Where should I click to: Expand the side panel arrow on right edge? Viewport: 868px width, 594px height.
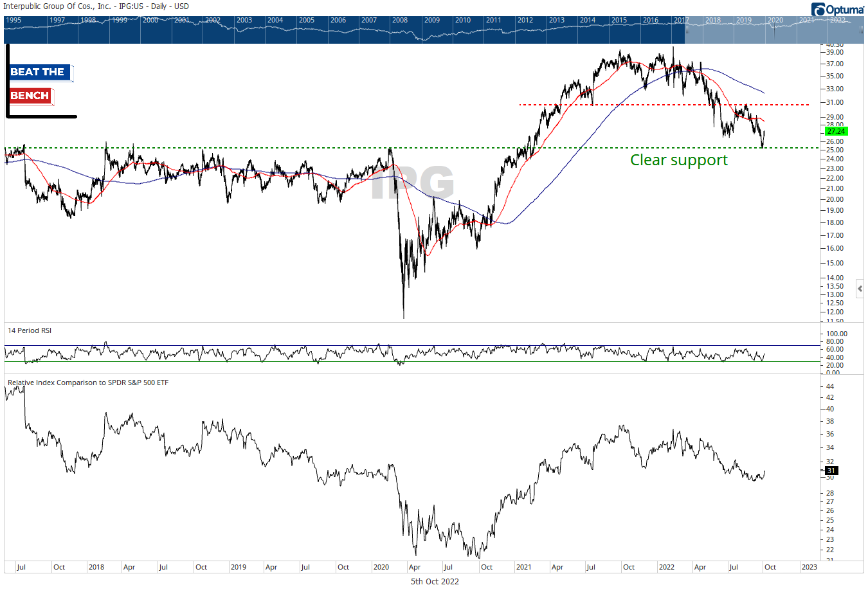(x=860, y=289)
